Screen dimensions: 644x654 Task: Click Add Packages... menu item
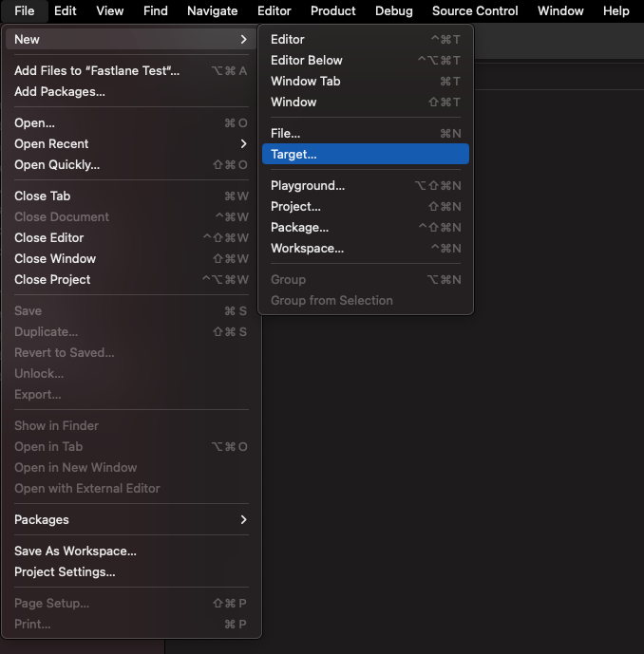click(x=60, y=92)
